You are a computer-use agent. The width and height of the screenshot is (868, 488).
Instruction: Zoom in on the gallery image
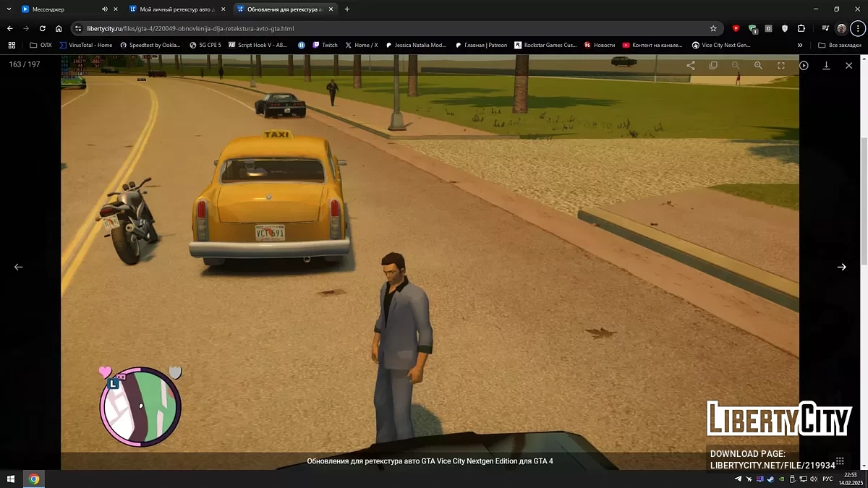[758, 65]
